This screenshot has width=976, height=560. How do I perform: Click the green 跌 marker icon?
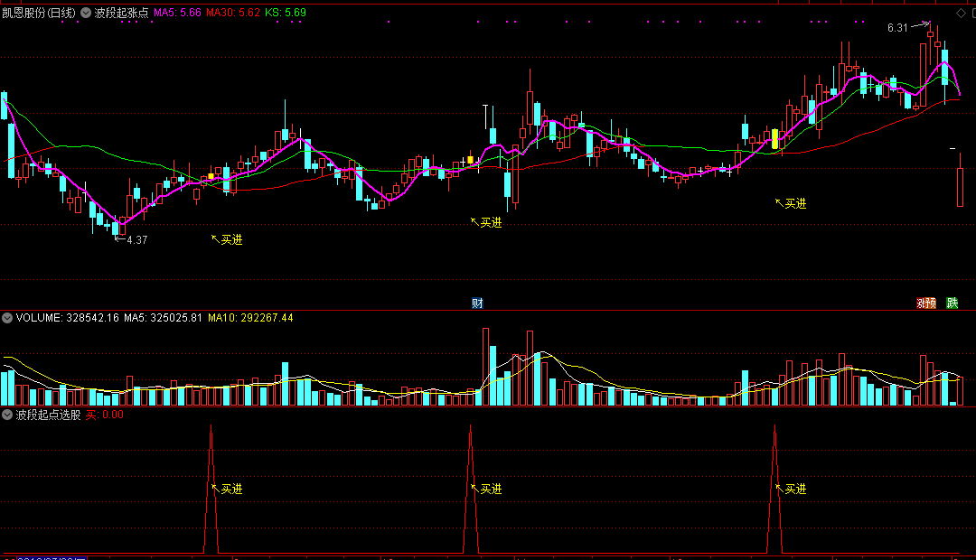point(953,303)
